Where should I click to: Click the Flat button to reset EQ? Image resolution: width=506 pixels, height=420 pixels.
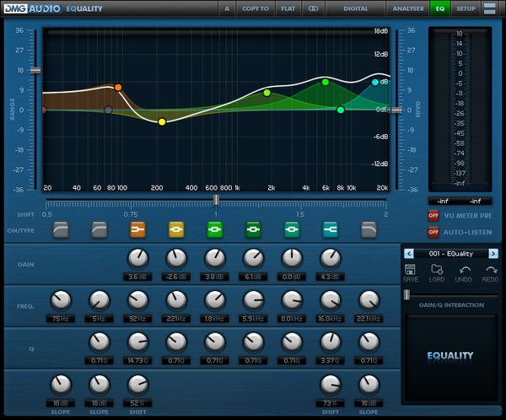[x=288, y=8]
